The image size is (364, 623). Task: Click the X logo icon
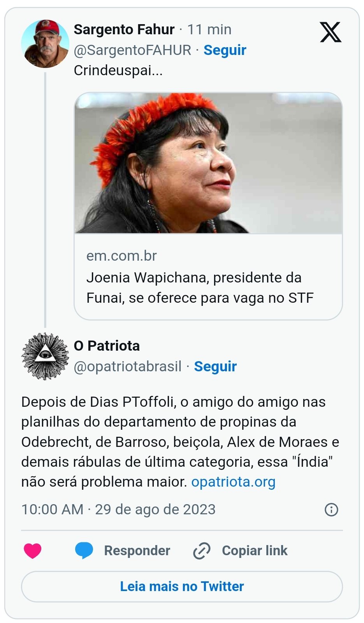click(331, 32)
